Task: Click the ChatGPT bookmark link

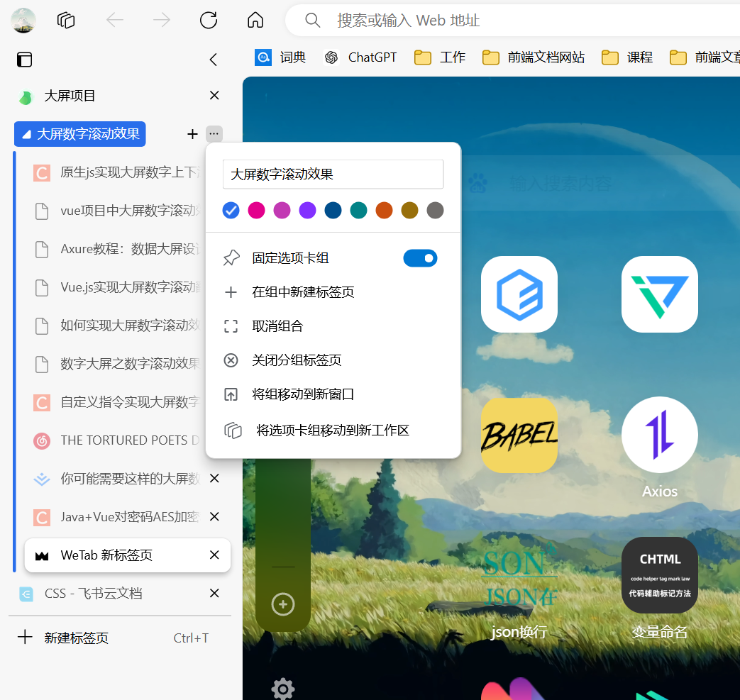Action: [359, 57]
